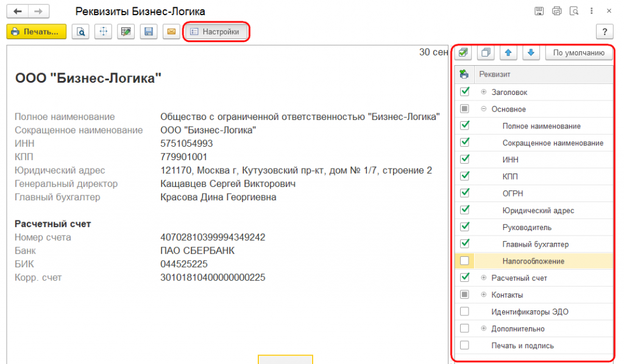Navigate forward with the right arrow

[x=38, y=11]
